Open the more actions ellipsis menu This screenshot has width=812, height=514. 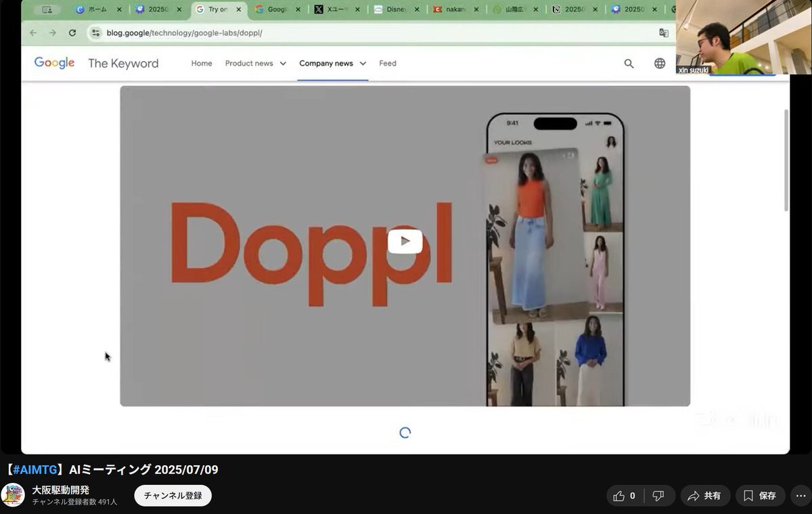coord(800,496)
